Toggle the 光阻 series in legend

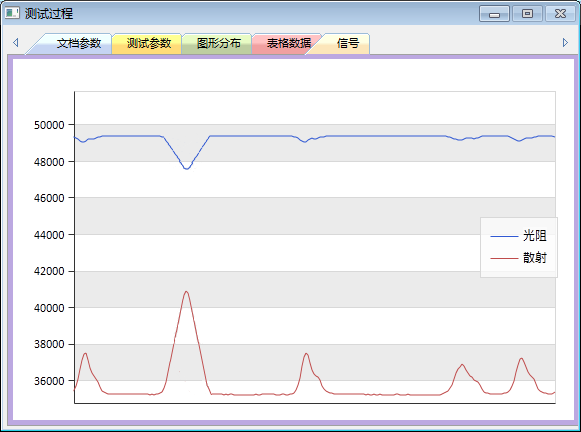click(518, 236)
